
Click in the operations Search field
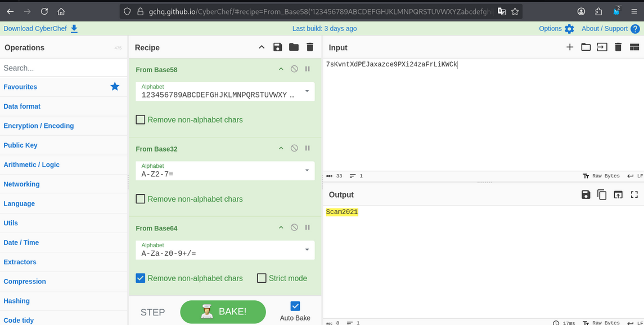63,68
